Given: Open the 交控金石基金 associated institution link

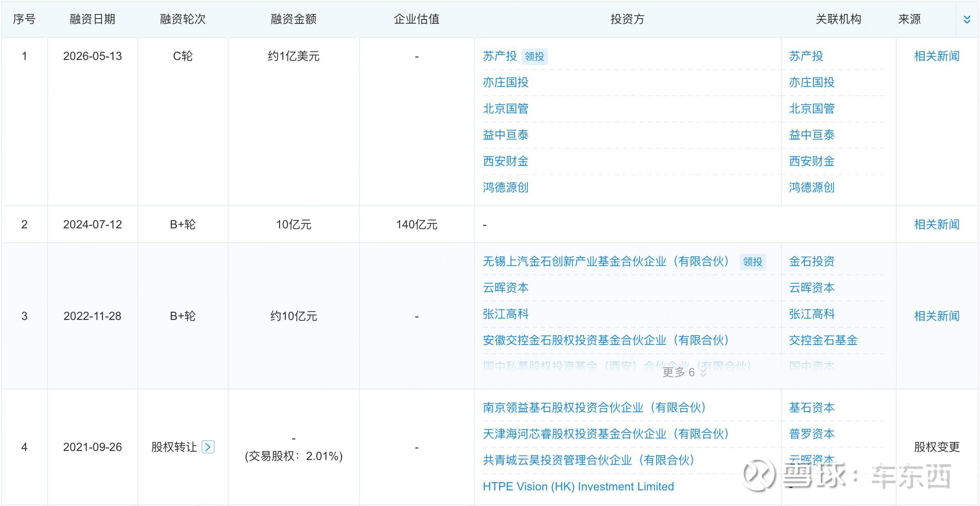Looking at the screenshot, I should click(823, 340).
